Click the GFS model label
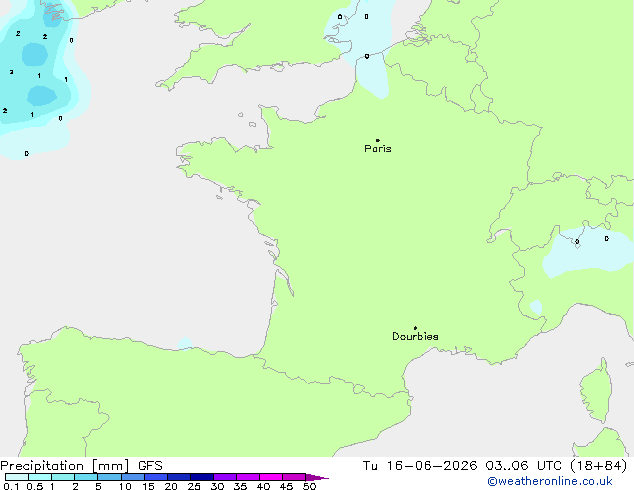 150,466
